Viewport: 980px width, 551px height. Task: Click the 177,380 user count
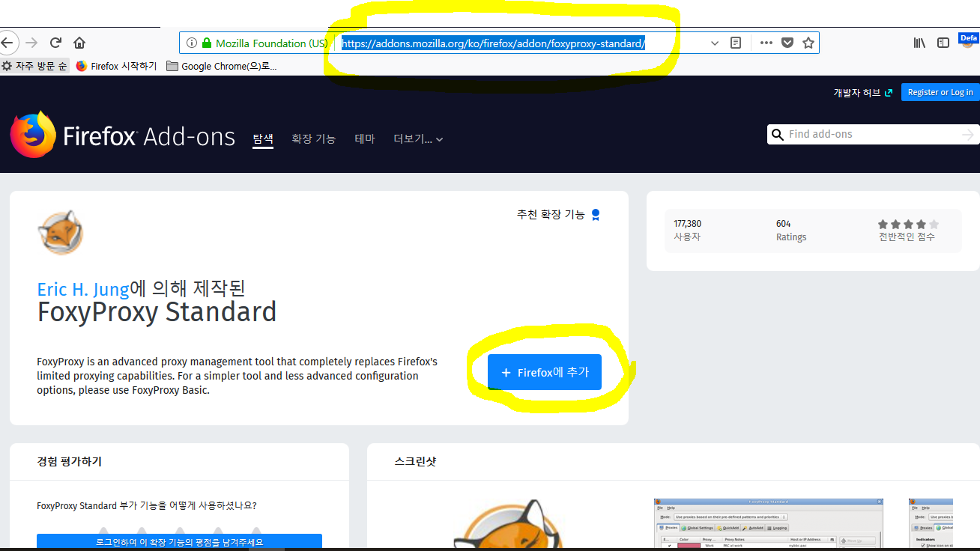pyautogui.click(x=688, y=224)
